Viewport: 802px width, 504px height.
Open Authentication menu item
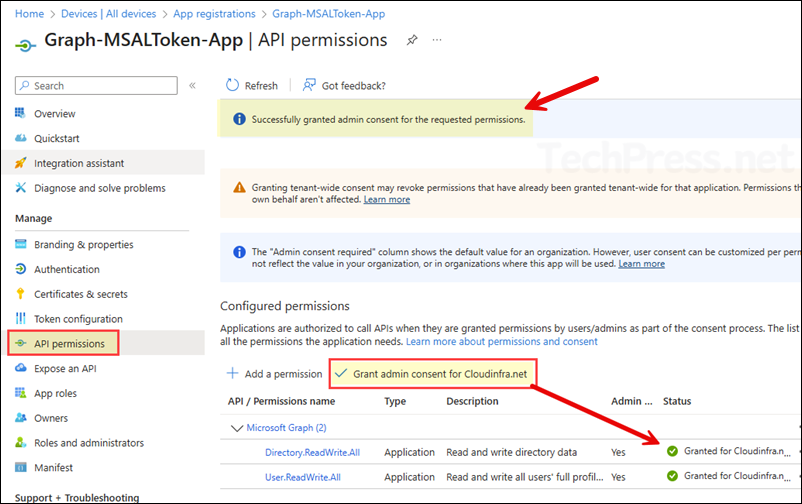67,269
